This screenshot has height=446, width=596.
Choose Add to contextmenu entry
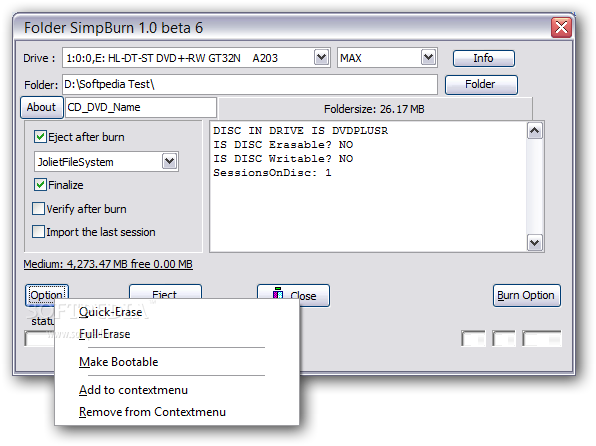[177, 390]
